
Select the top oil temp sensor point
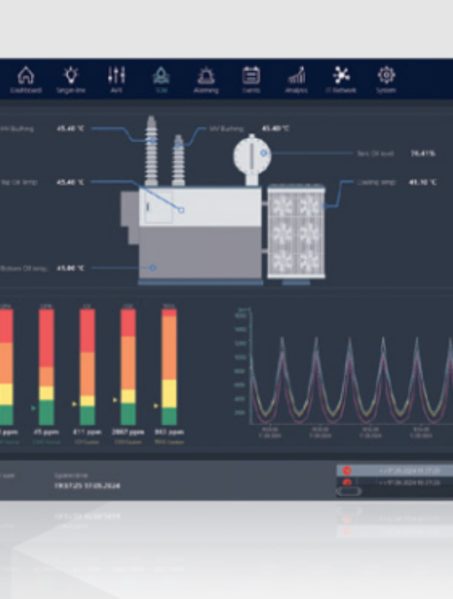click(x=181, y=210)
